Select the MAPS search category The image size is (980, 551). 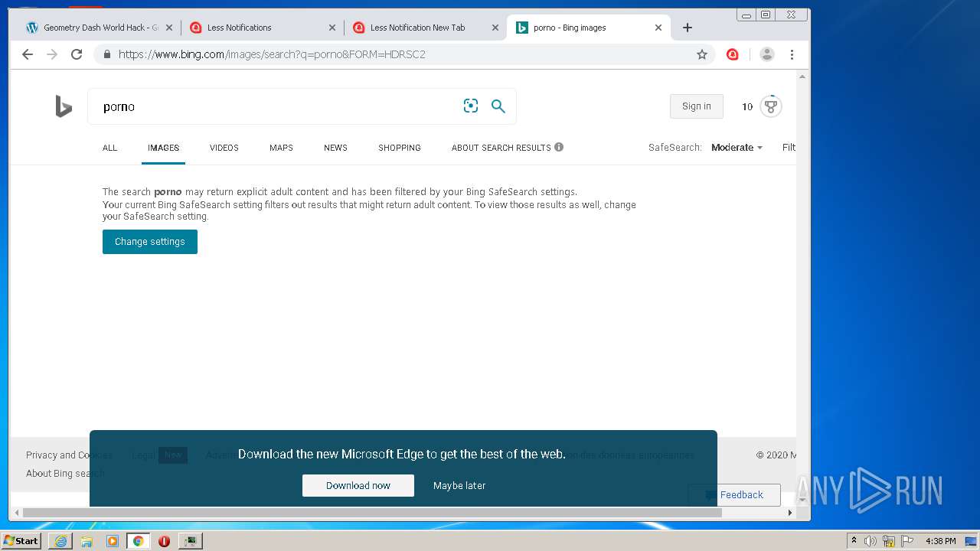point(281,148)
